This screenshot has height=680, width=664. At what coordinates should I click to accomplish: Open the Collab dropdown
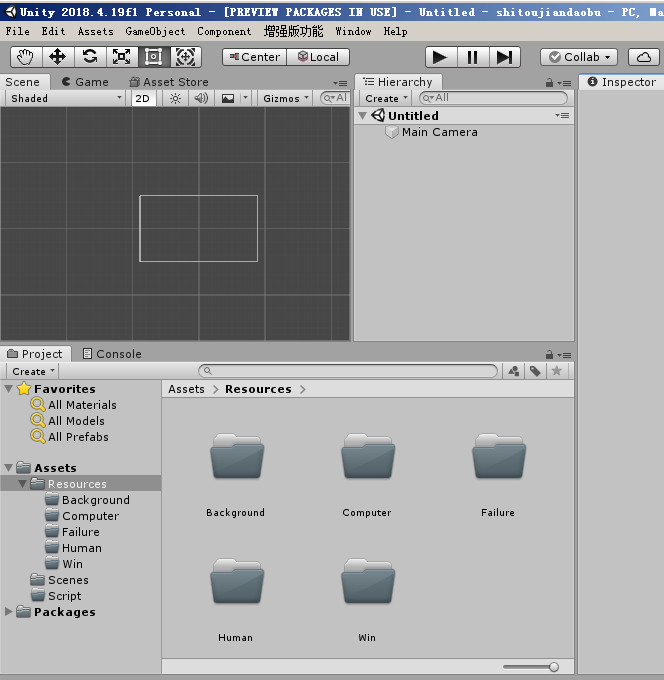click(x=579, y=57)
